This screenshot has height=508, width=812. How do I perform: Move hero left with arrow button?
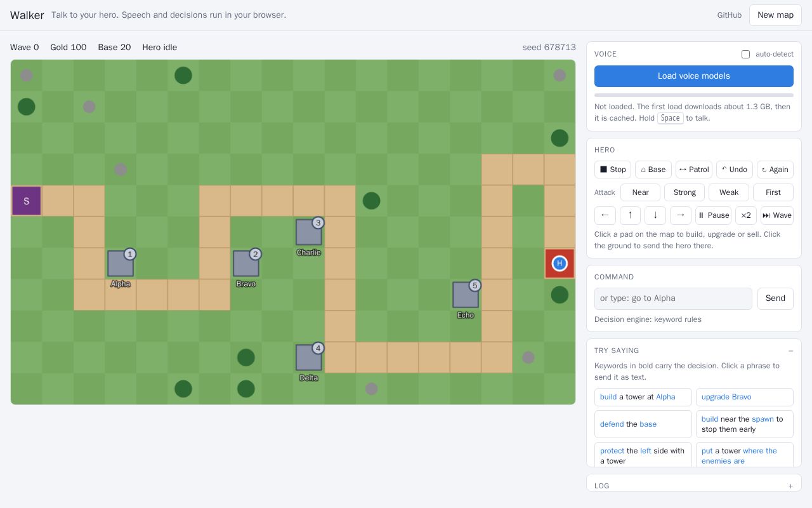(605, 215)
